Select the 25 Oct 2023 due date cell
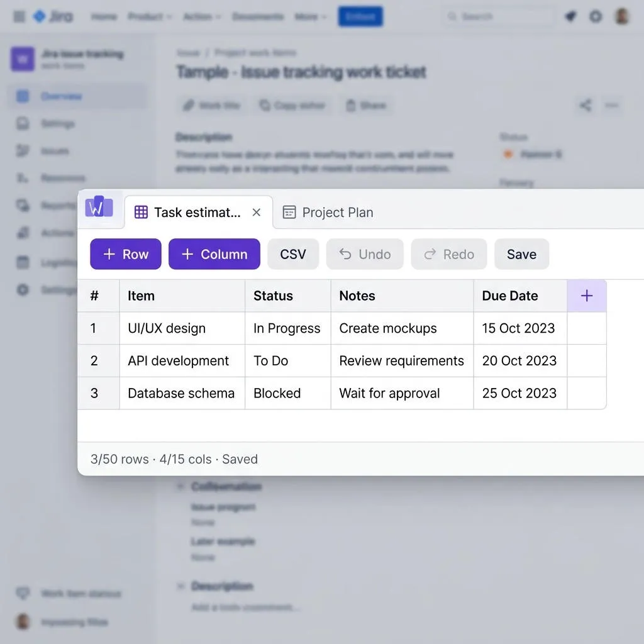This screenshot has height=644, width=644. [x=520, y=393]
